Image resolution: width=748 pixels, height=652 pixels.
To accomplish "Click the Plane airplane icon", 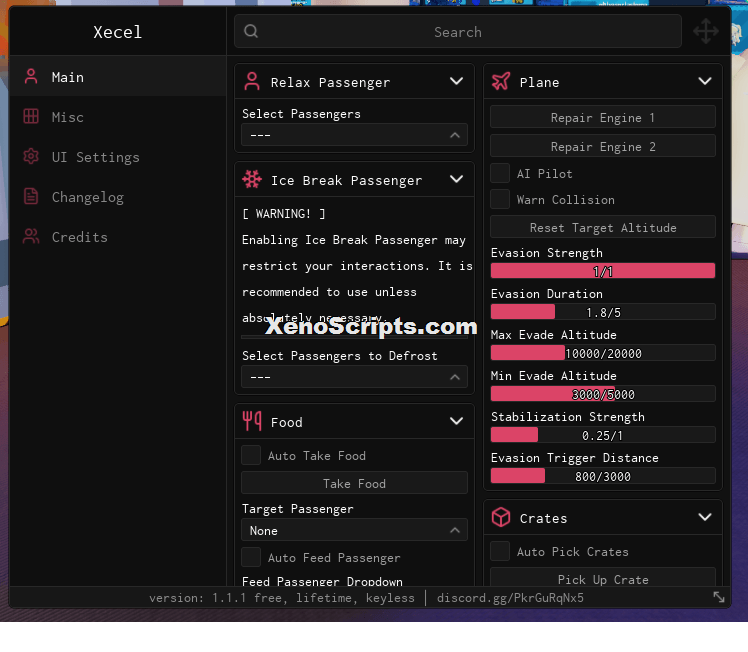I will point(501,82).
